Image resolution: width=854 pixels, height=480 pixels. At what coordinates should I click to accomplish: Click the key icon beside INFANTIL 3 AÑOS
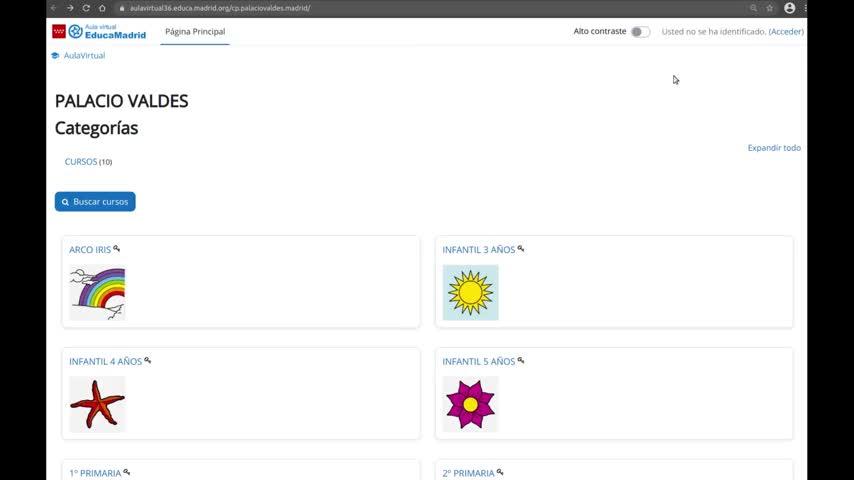coord(521,248)
